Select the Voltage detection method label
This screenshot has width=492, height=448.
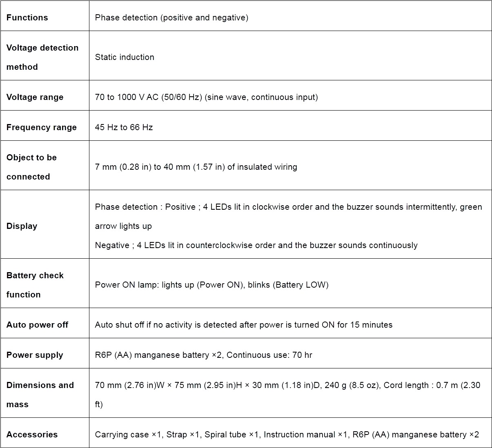tap(42, 57)
